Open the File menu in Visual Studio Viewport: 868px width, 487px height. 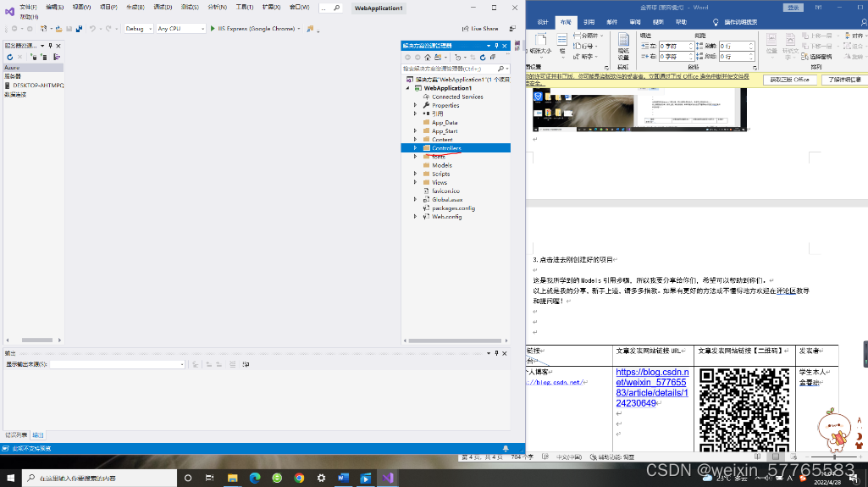tap(28, 7)
